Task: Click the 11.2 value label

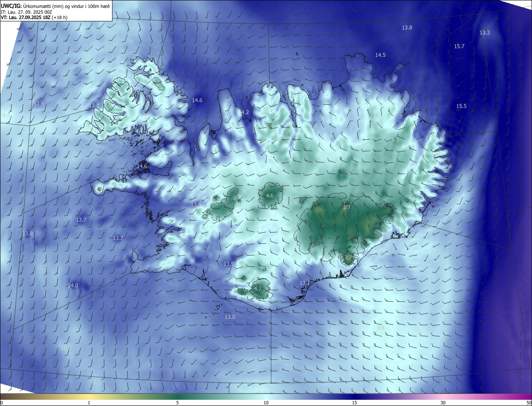Action: (x=42, y=268)
